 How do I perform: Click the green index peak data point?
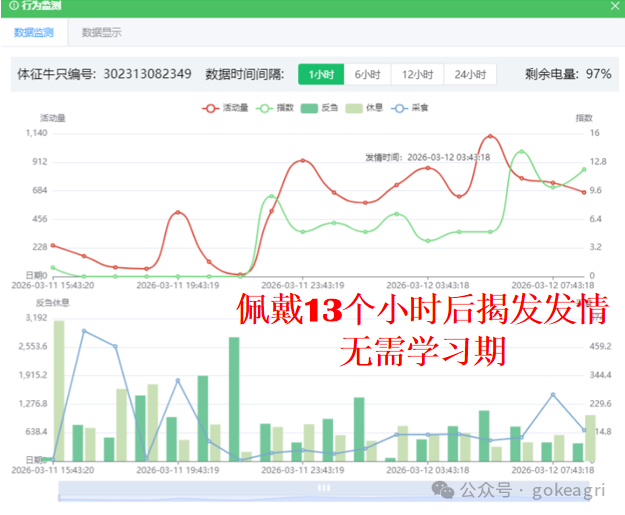click(x=521, y=152)
